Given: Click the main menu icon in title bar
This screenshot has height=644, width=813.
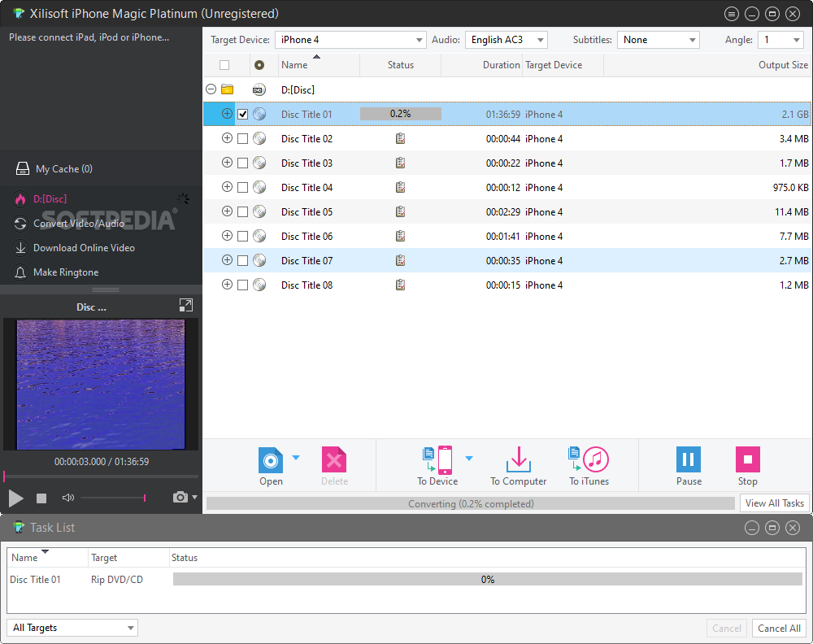Looking at the screenshot, I should click(732, 14).
